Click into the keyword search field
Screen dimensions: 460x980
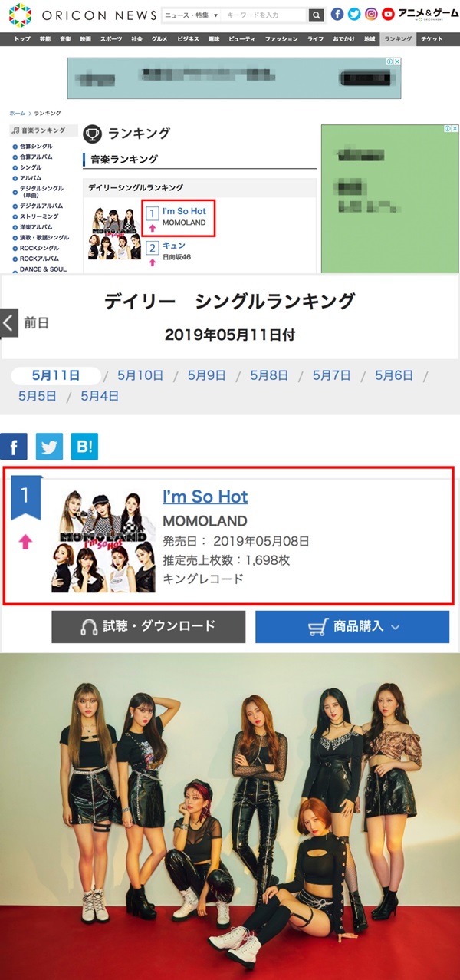264,15
